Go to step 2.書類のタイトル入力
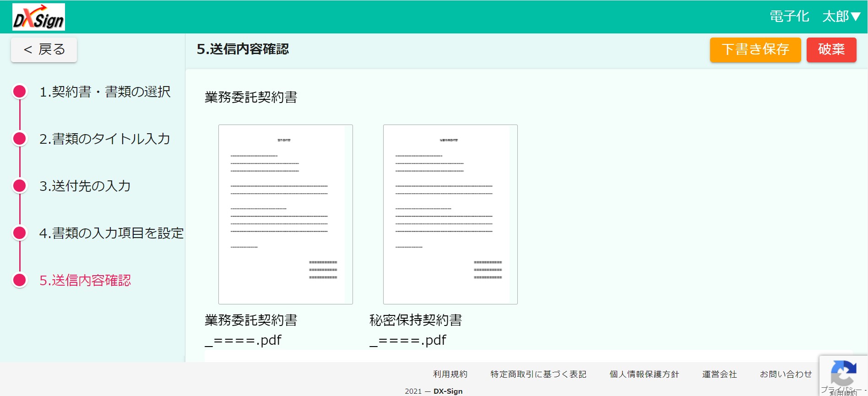 (x=105, y=139)
